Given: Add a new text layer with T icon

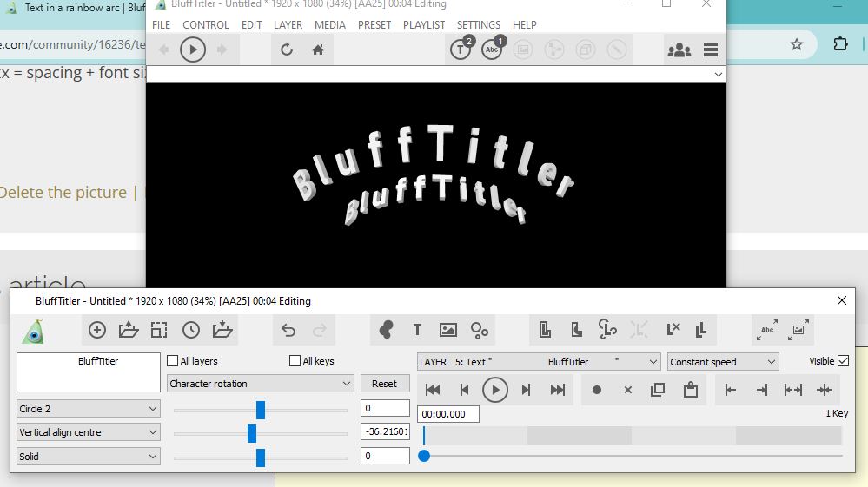Looking at the screenshot, I should [417, 330].
